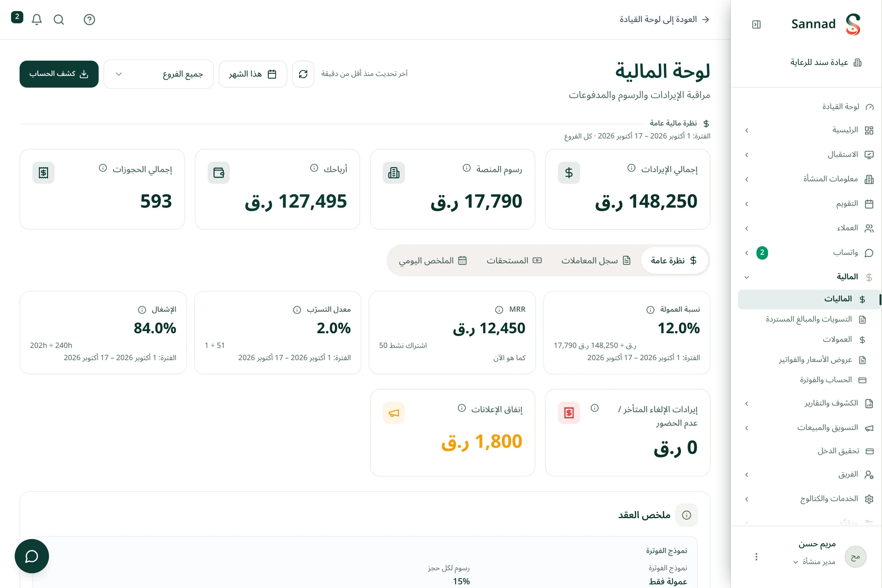Collapse المالية sidebar section
The height and width of the screenshot is (588, 882).
click(x=808, y=277)
